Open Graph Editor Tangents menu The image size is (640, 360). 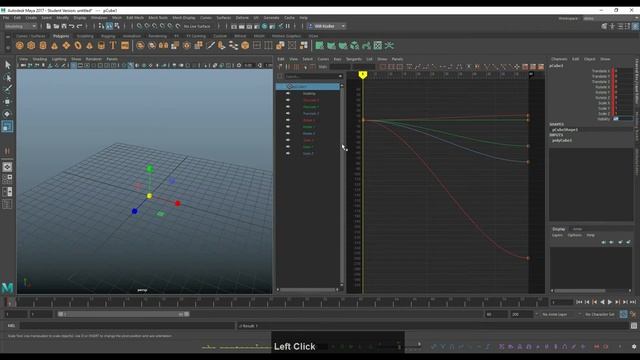pyautogui.click(x=353, y=59)
